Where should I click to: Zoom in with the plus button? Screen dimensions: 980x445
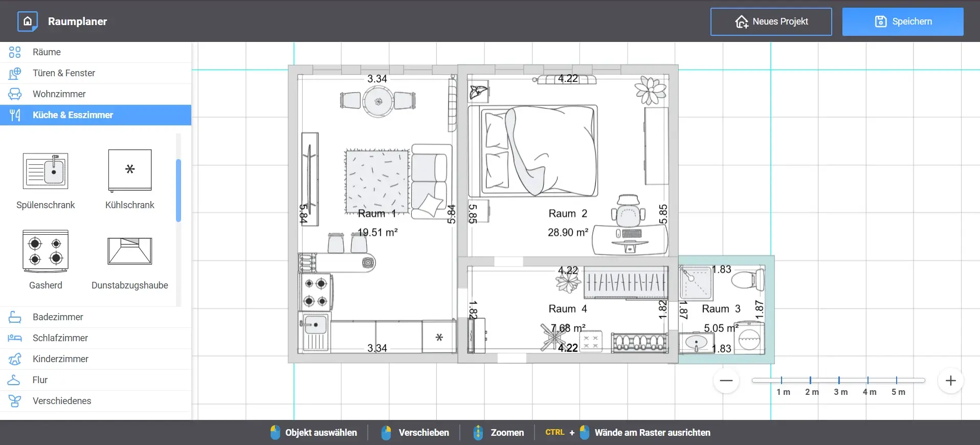pos(951,381)
